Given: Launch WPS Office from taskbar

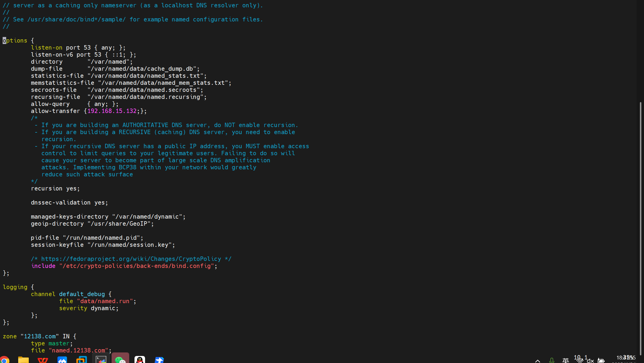Looking at the screenshot, I should pos(43,360).
